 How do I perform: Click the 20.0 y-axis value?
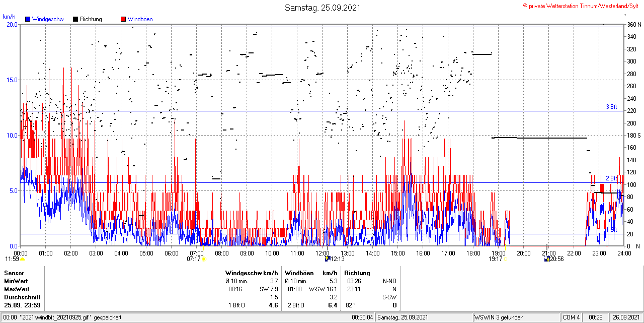point(12,24)
